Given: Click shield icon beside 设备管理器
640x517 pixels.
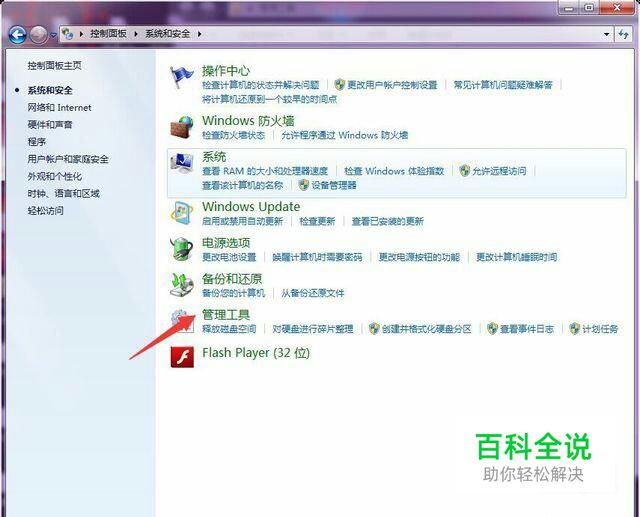Looking at the screenshot, I should [304, 185].
